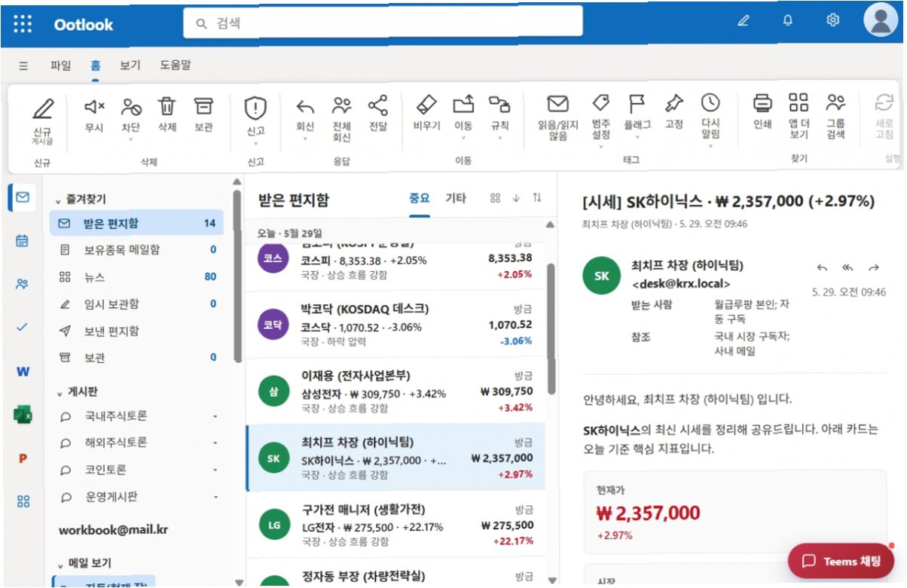Open People in left app rail
Screen dimensions: 907x588
pyautogui.click(x=23, y=284)
